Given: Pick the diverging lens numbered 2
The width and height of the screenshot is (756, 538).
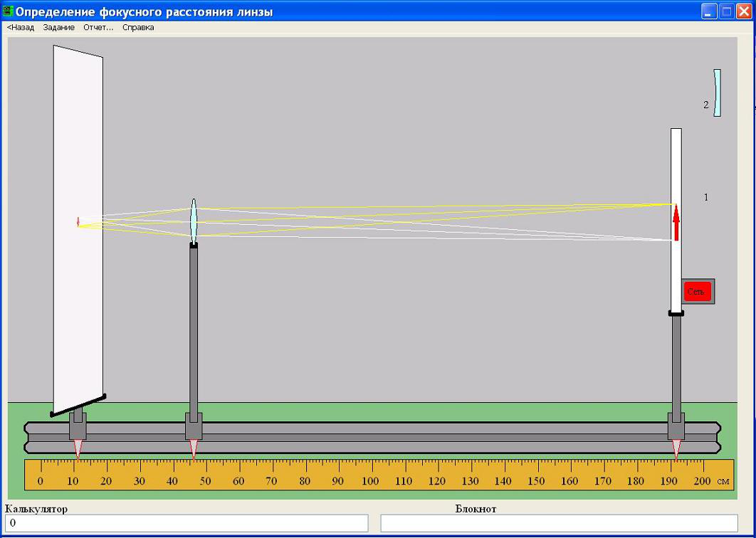Looking at the screenshot, I should (717, 93).
